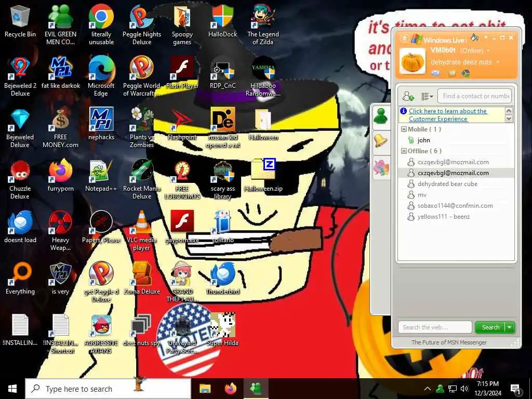Open Firefox from the taskbar
Image resolution: width=532 pixels, height=399 pixels.
click(231, 389)
